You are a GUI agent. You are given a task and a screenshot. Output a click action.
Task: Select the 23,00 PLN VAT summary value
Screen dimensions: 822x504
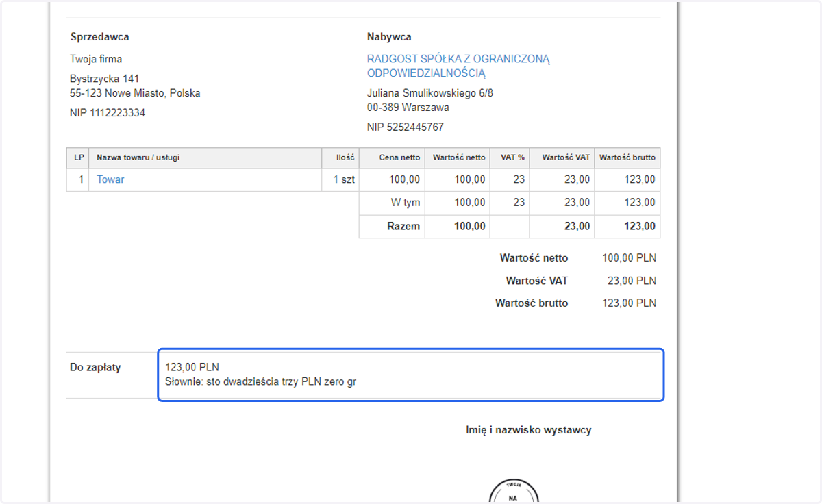tap(632, 281)
